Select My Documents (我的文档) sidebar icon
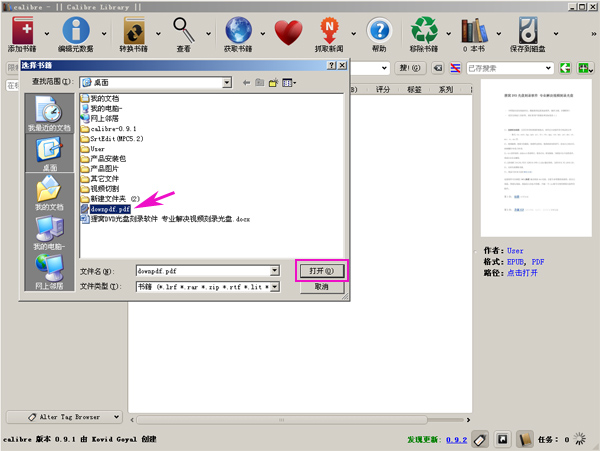600x451 pixels. [49, 193]
